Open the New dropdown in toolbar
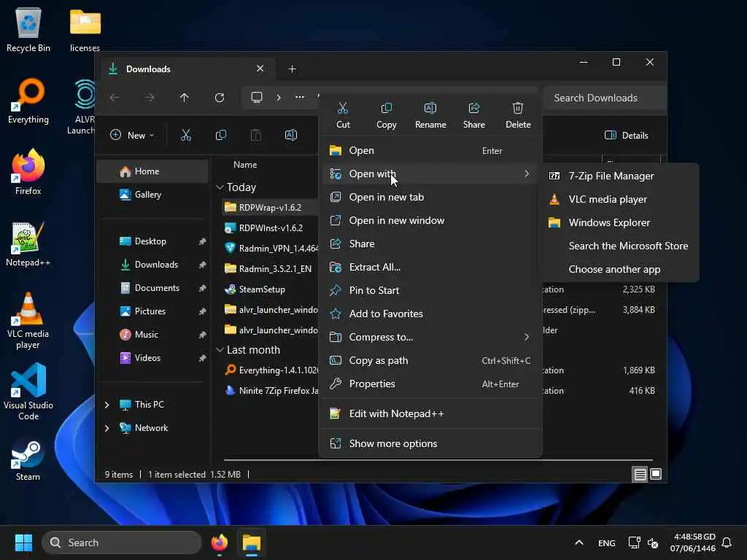 tap(132, 135)
